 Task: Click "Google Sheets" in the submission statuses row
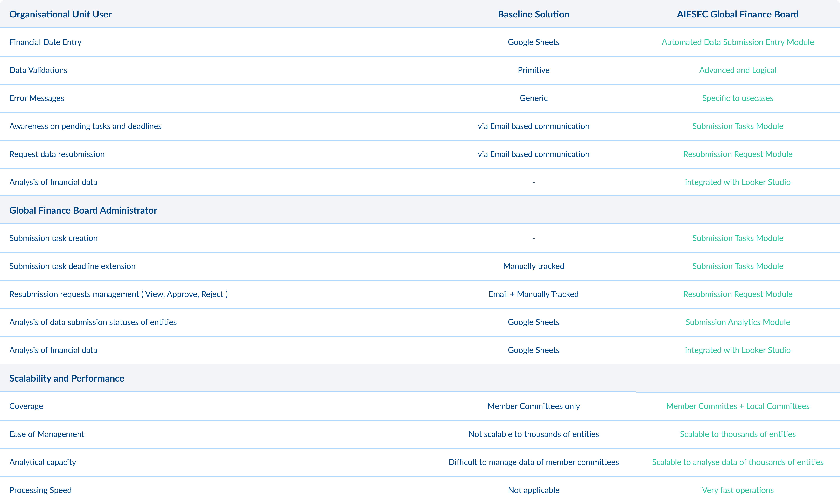coord(533,322)
